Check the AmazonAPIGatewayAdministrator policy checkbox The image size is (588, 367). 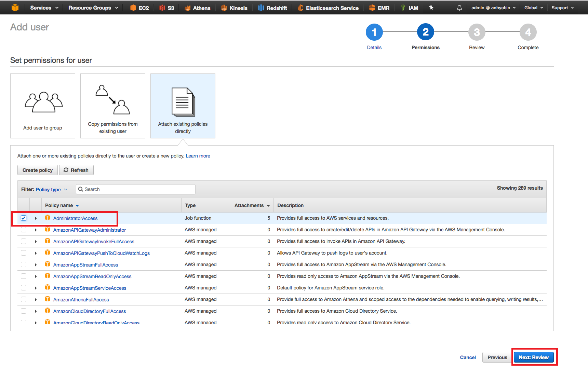click(24, 230)
